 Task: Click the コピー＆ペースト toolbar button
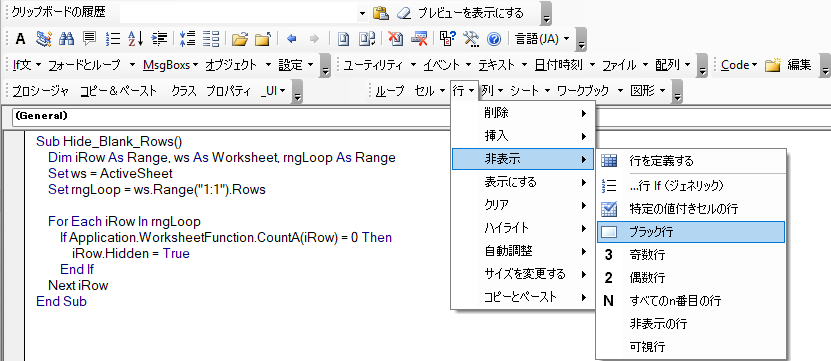tap(119, 91)
